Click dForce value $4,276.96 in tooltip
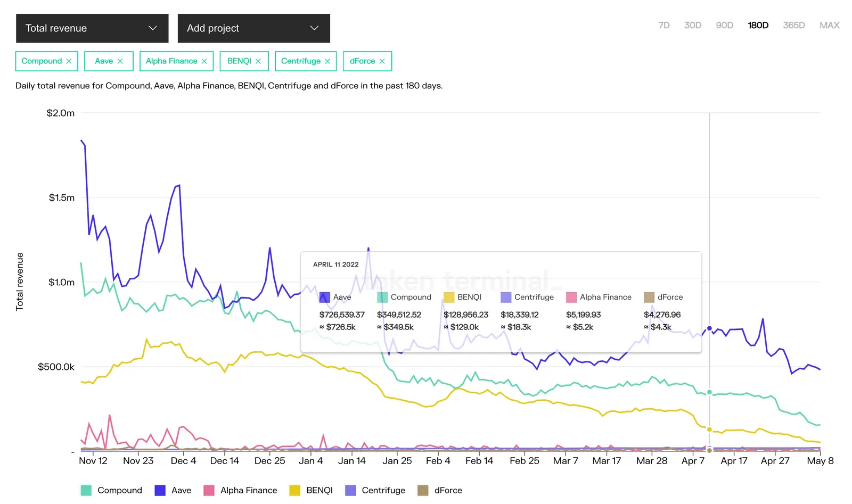Screen dimensions: 852x504 point(662,315)
